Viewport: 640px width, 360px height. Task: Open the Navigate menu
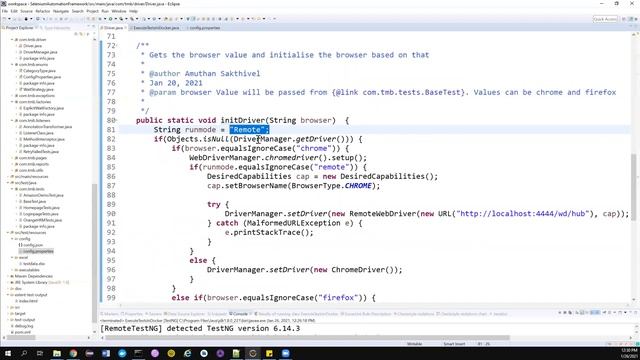pos(61,11)
